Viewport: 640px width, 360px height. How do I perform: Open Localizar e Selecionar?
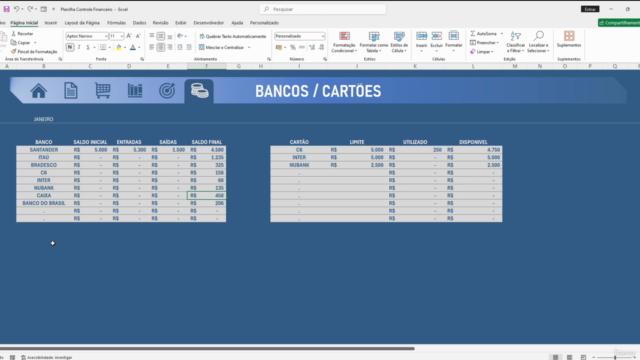click(x=538, y=42)
